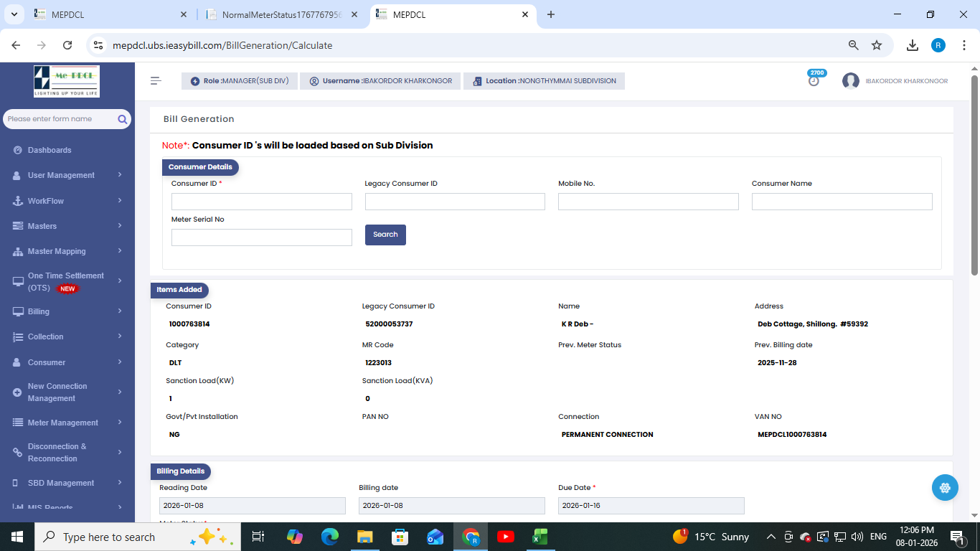Switch to the NormalMeterStatus browser tab

pos(281,14)
